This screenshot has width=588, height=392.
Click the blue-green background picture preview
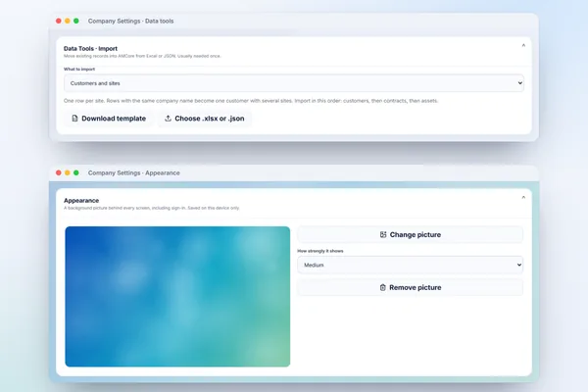[x=177, y=296]
